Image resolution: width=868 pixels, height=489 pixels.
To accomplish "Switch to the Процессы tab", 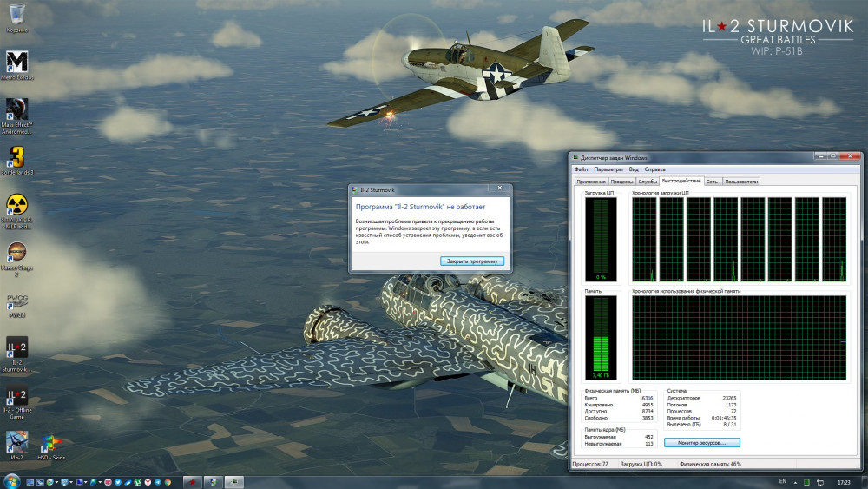I will 621,182.
